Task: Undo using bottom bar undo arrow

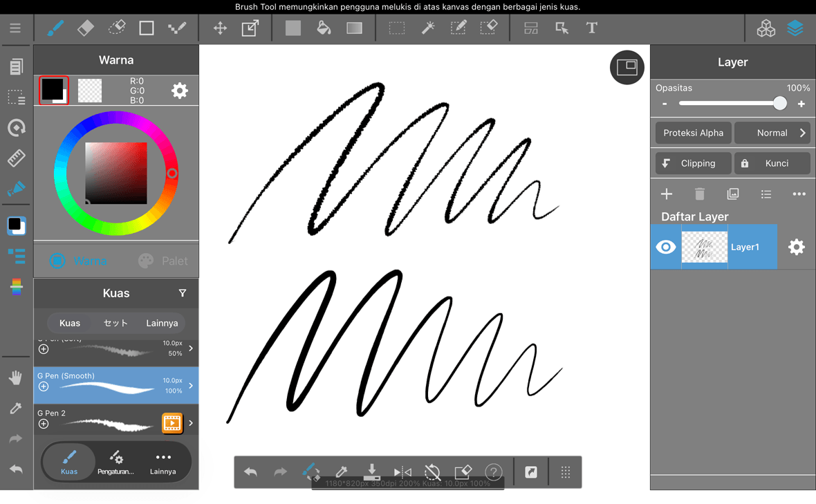Action: click(250, 472)
